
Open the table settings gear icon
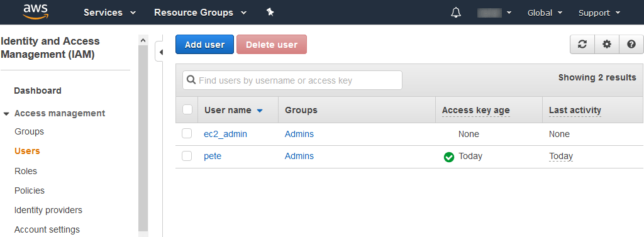pyautogui.click(x=607, y=45)
